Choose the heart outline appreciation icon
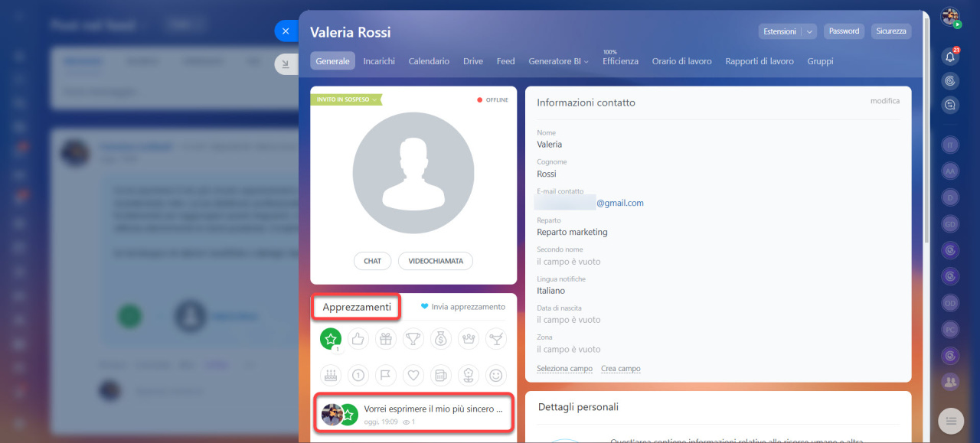Viewport: 980px width, 443px height. coord(413,375)
